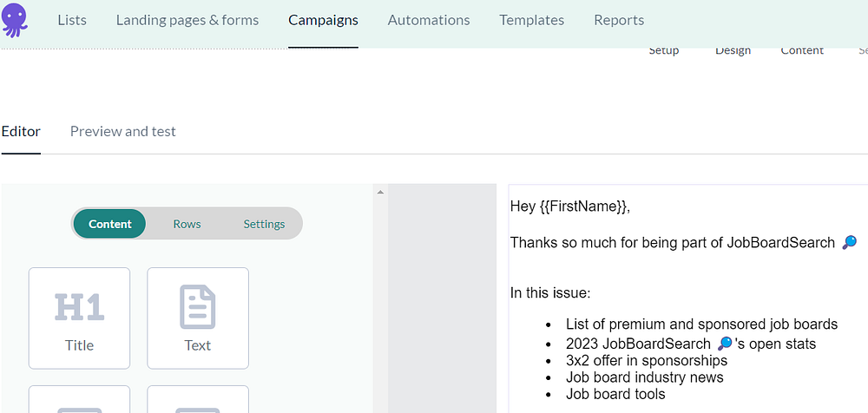View the Reports section
This screenshot has width=868, height=413.
(x=619, y=20)
